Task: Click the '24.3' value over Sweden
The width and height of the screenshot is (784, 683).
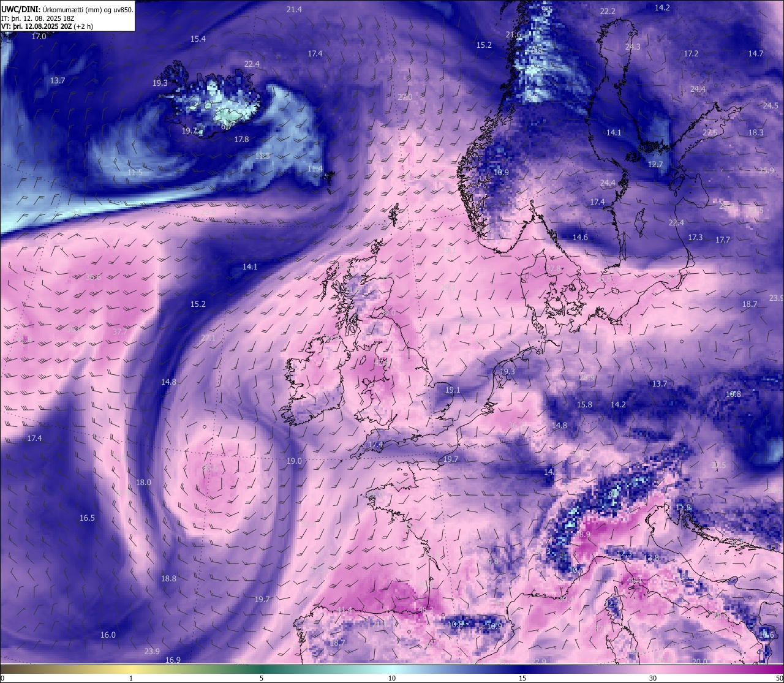Action: coord(633,47)
